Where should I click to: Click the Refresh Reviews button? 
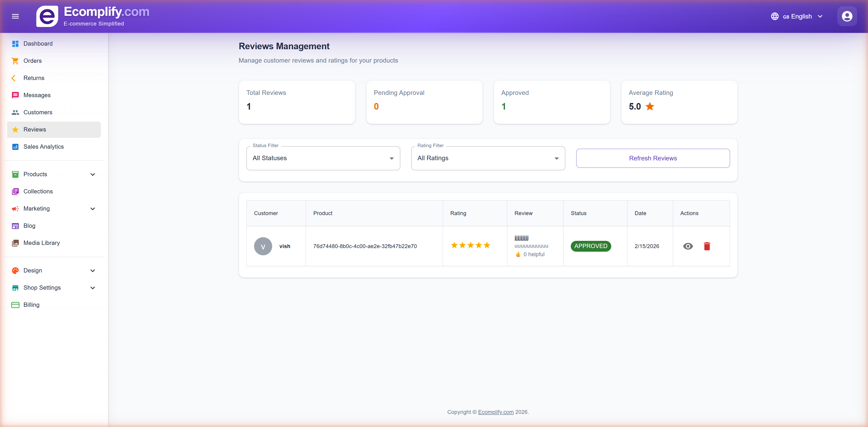653,158
